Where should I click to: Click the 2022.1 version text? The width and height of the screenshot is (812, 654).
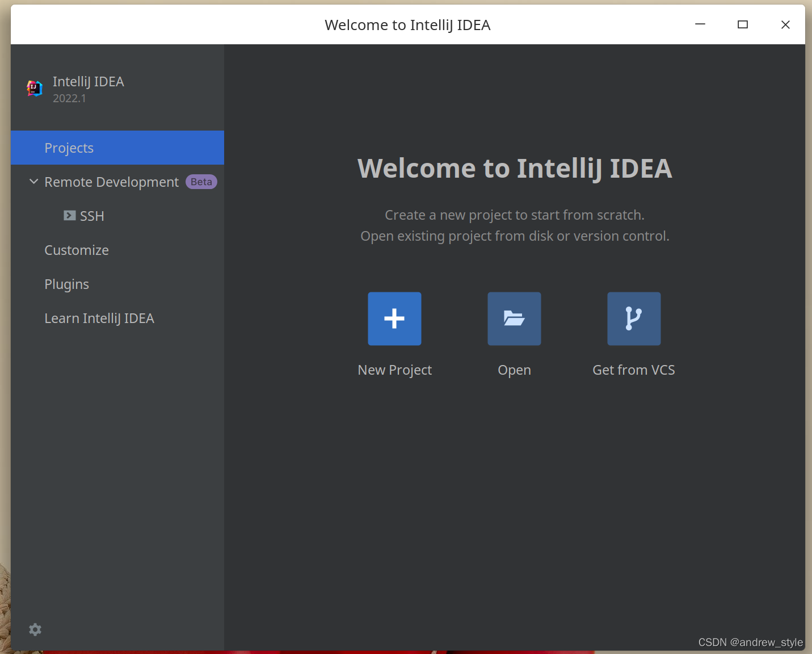(69, 98)
